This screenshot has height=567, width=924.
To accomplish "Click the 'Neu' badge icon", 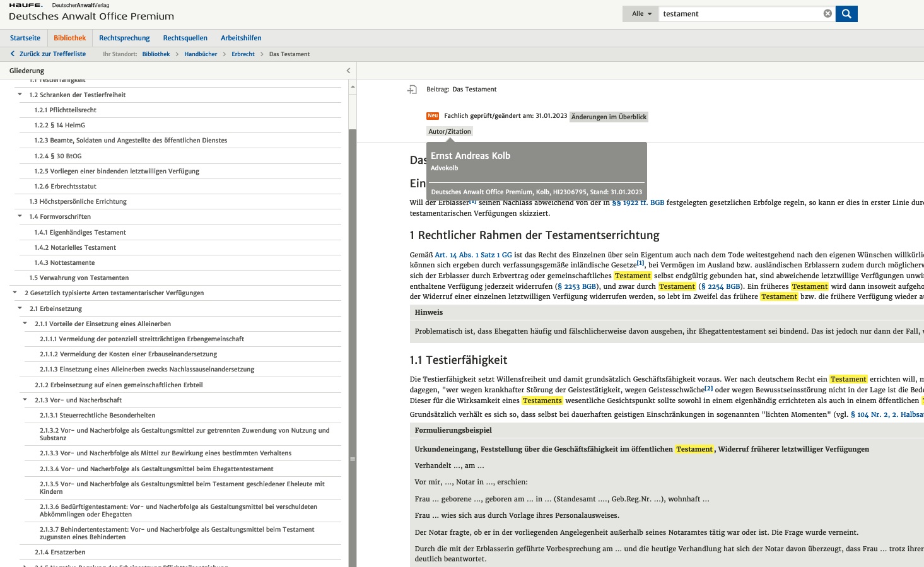I will 433,115.
